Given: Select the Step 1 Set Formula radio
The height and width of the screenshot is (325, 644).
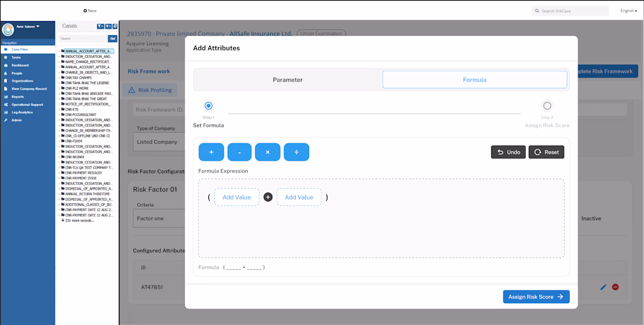Looking at the screenshot, I should (208, 105).
